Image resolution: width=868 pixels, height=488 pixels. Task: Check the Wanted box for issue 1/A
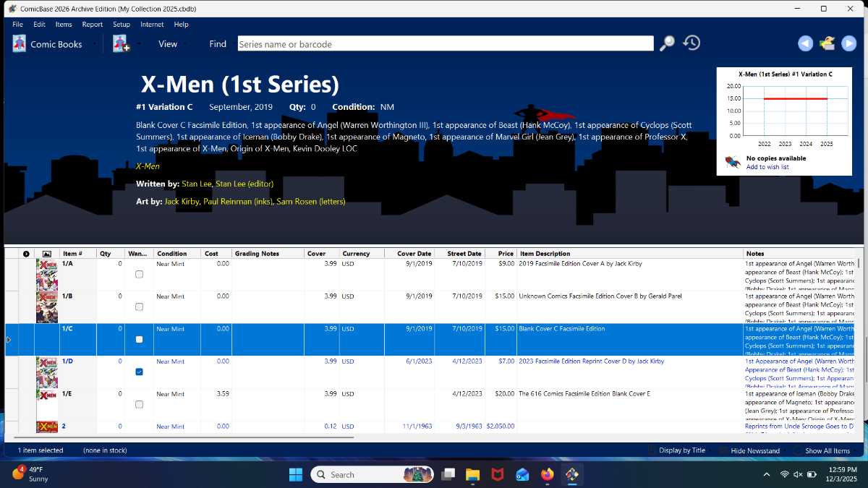[139, 275]
